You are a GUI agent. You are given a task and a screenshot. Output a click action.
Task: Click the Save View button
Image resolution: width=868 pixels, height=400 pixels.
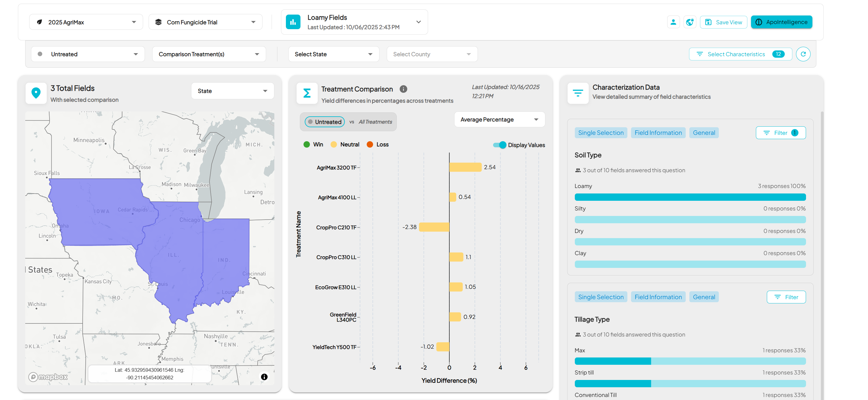(x=723, y=22)
